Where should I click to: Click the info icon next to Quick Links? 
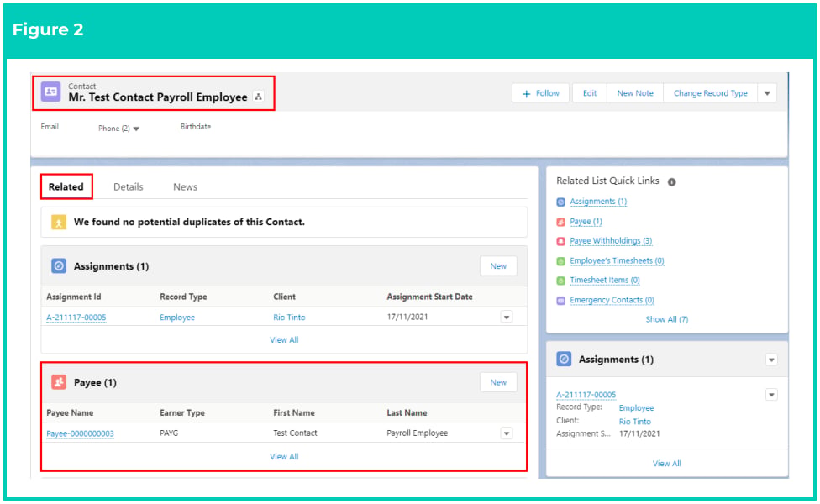click(671, 182)
